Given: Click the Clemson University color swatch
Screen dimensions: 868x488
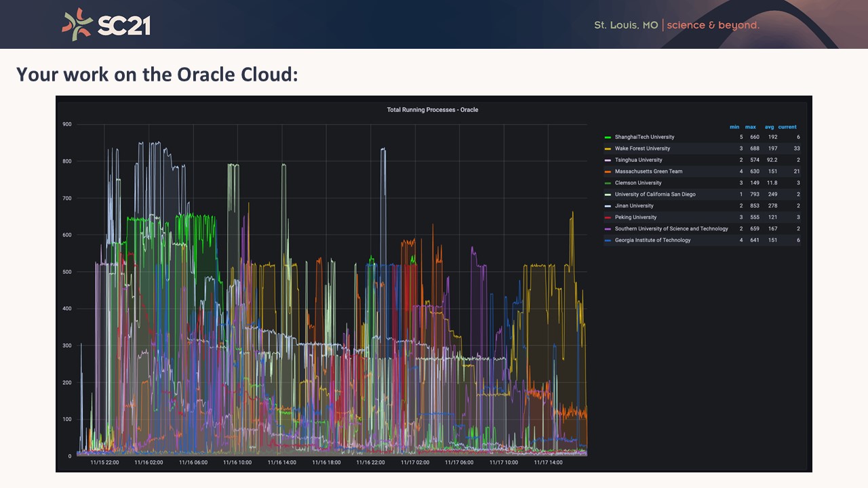Looking at the screenshot, I should pos(608,183).
